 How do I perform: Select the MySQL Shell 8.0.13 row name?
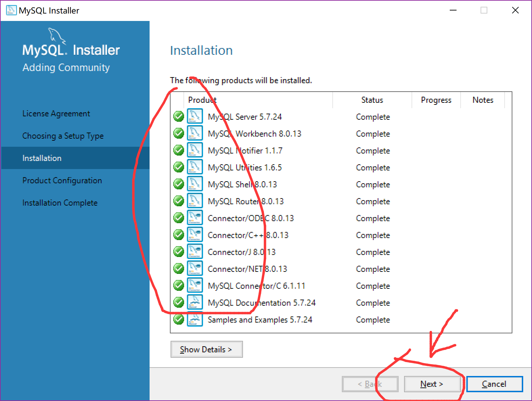point(242,185)
